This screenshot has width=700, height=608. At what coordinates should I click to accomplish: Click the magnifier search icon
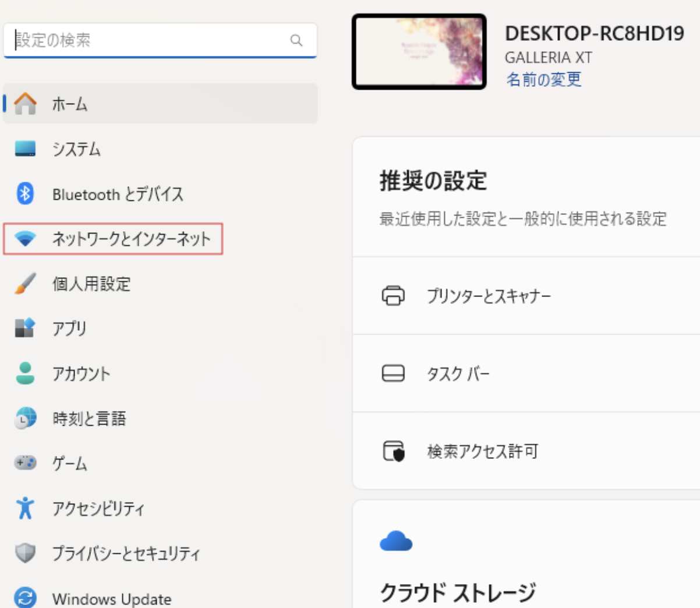tap(296, 40)
